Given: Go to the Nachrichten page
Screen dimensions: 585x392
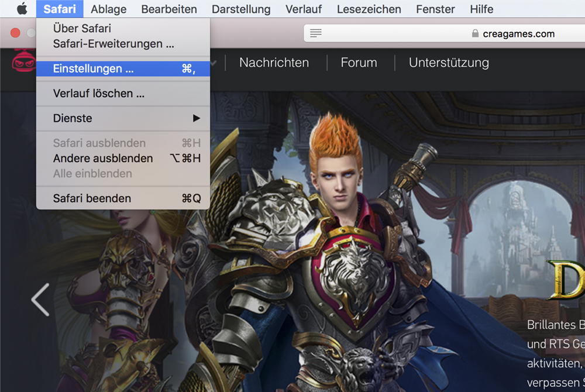Looking at the screenshot, I should point(274,63).
